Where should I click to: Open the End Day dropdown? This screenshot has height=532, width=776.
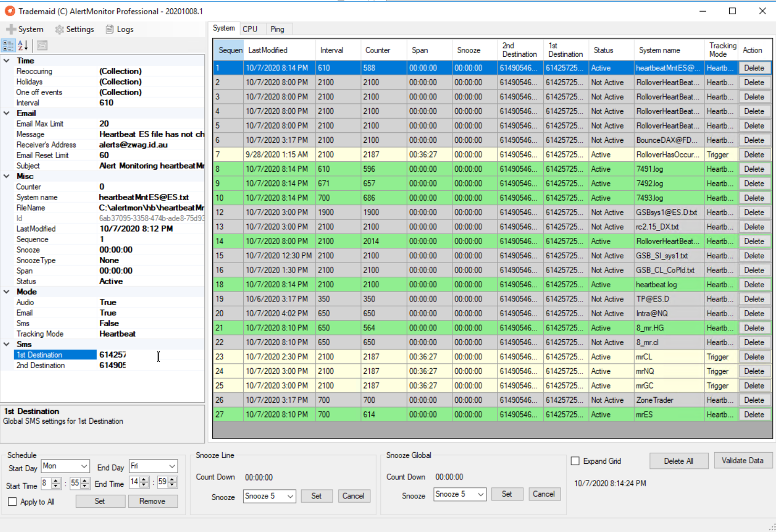tap(172, 466)
